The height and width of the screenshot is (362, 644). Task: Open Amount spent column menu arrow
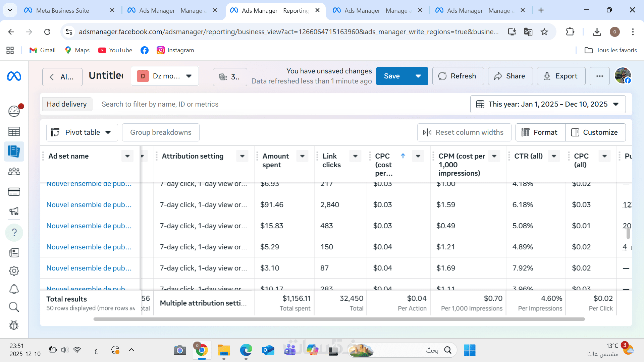(302, 156)
